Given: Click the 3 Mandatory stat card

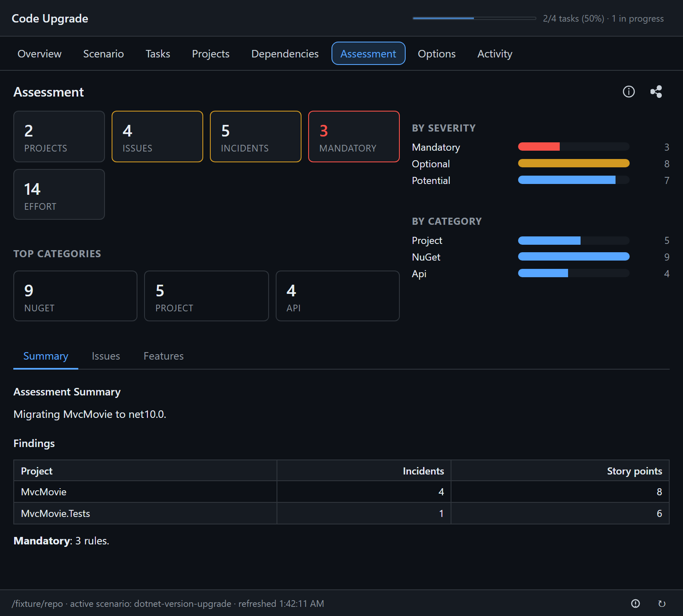Looking at the screenshot, I should point(354,137).
